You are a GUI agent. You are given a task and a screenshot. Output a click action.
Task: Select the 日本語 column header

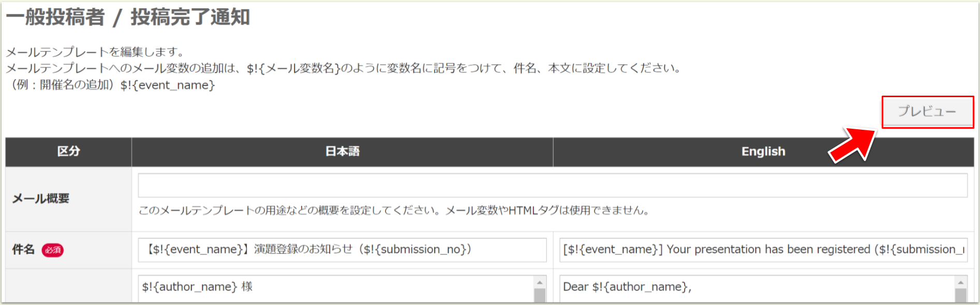[342, 151]
